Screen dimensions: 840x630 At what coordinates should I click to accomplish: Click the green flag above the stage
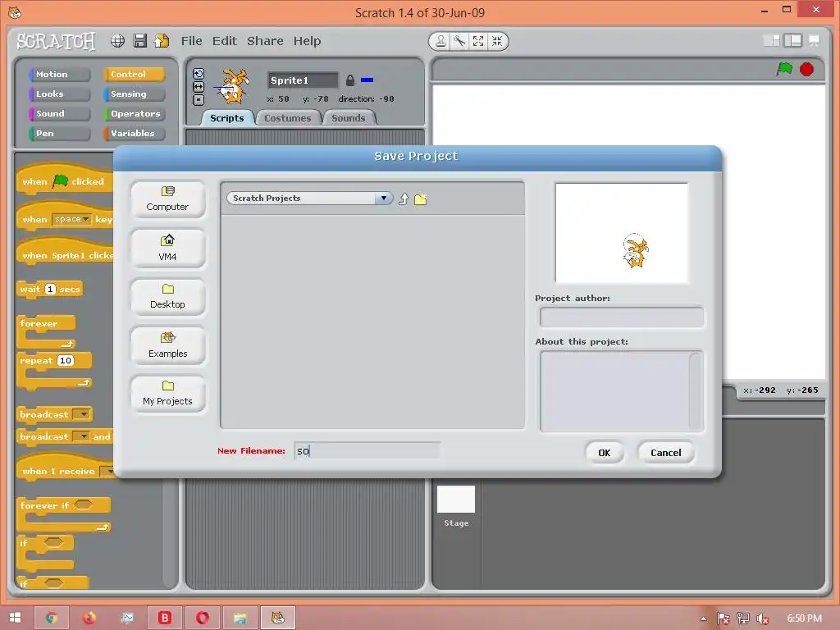pyautogui.click(x=784, y=69)
